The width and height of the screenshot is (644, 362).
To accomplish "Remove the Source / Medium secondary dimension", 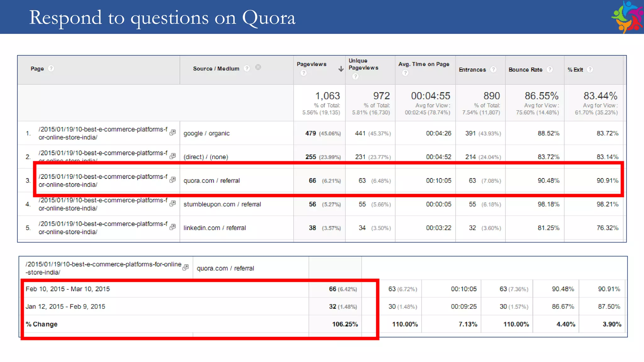I will coord(258,67).
